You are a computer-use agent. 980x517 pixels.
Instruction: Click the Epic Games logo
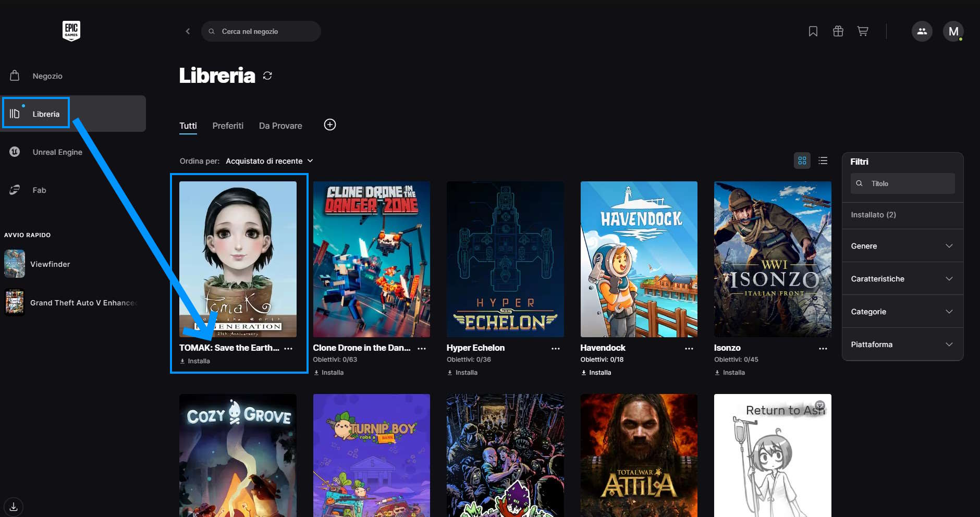(71, 31)
